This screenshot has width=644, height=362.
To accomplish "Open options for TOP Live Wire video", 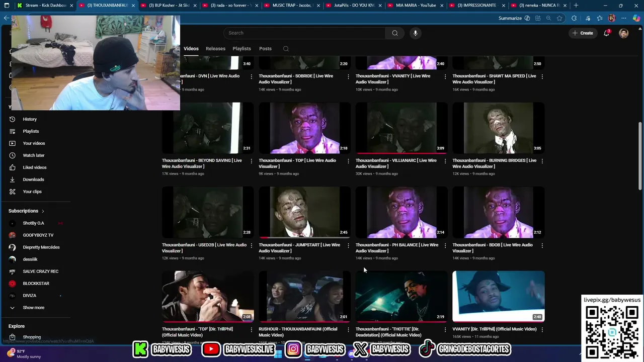I will (348, 161).
